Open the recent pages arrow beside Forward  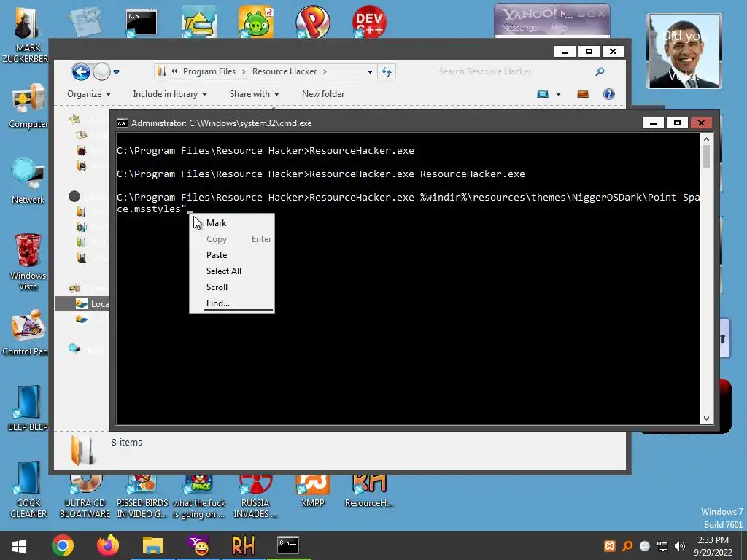point(116,72)
